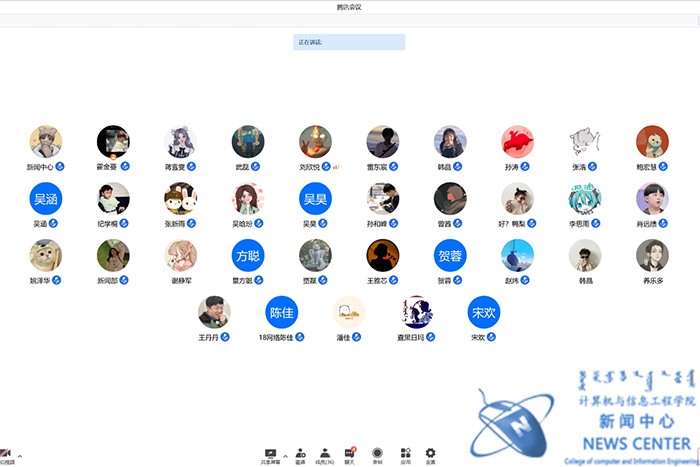The height and width of the screenshot is (467, 700).
Task: Start recording with the 录制 icon
Action: (377, 453)
